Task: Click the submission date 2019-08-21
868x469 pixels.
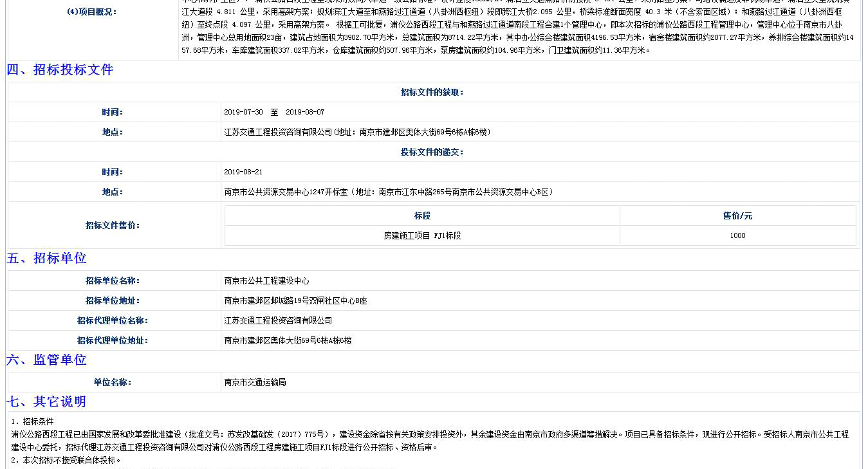Action: pyautogui.click(x=243, y=172)
